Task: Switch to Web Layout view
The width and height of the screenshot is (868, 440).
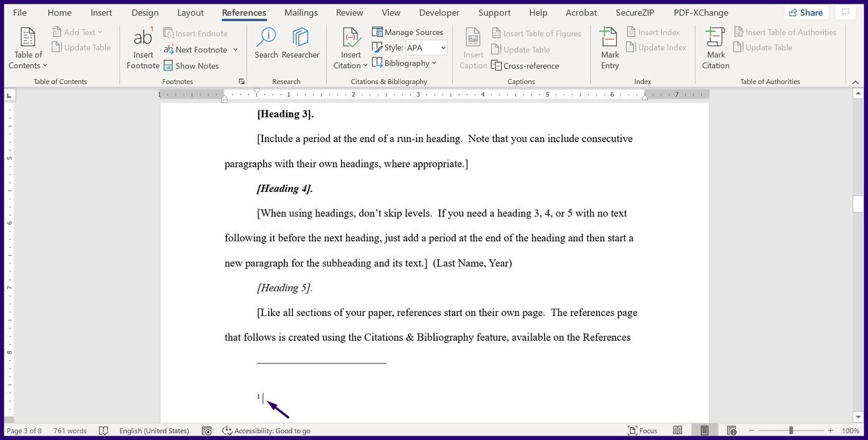Action: [x=731, y=431]
